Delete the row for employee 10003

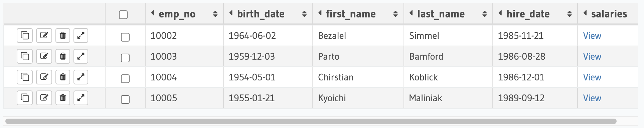click(63, 56)
